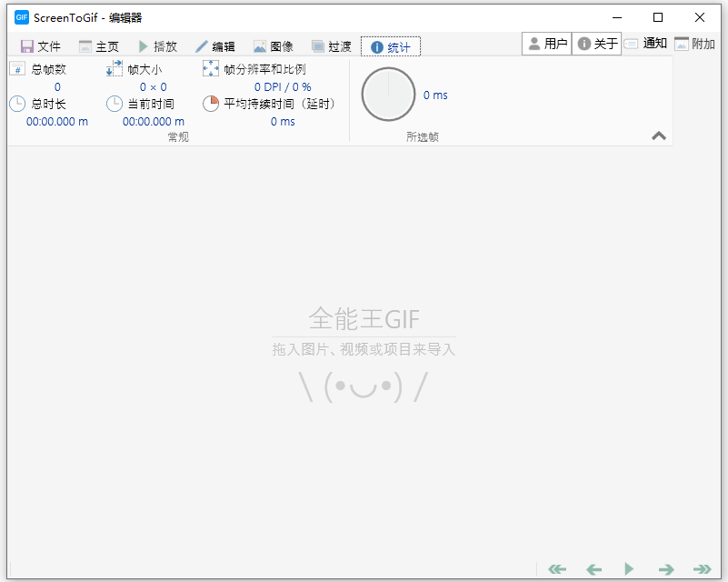This screenshot has height=582, width=728.
Task: Go to the previous frame
Action: tap(593, 569)
